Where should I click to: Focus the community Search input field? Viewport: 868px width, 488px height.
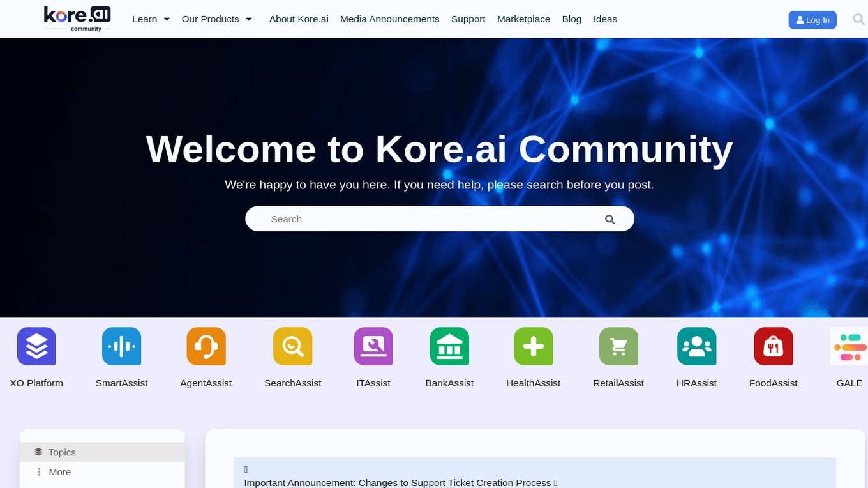[440, 218]
